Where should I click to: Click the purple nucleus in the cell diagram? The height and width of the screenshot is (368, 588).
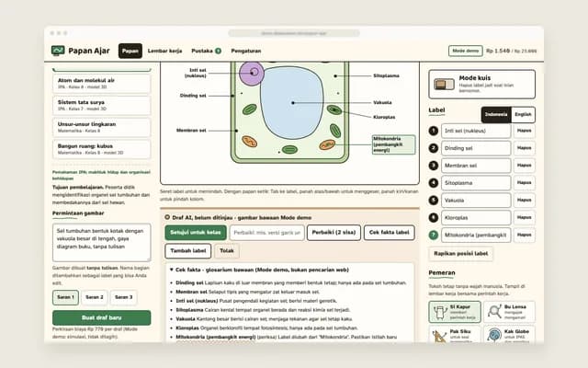coord(252,74)
